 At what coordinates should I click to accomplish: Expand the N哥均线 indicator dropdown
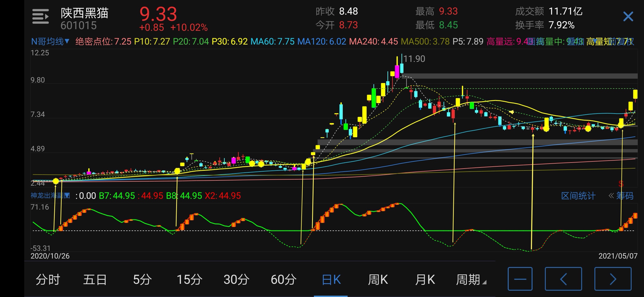pyautogui.click(x=50, y=42)
